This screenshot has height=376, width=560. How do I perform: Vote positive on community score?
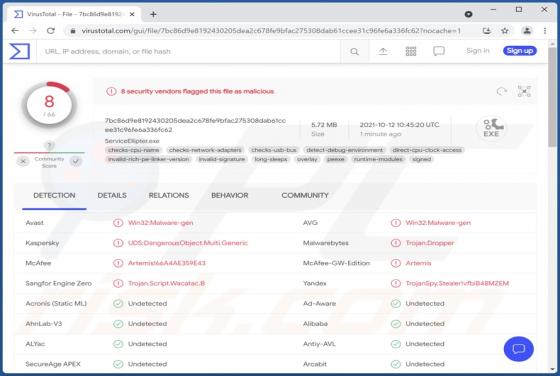(x=75, y=161)
